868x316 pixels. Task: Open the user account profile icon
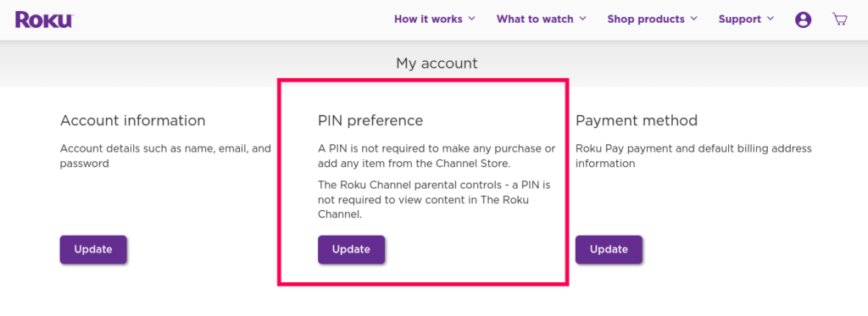(x=804, y=20)
